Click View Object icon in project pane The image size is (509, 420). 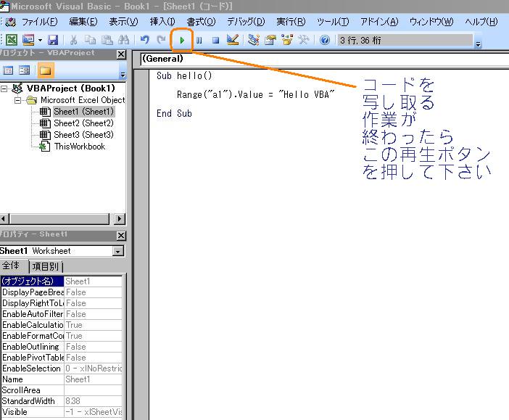tap(25, 70)
